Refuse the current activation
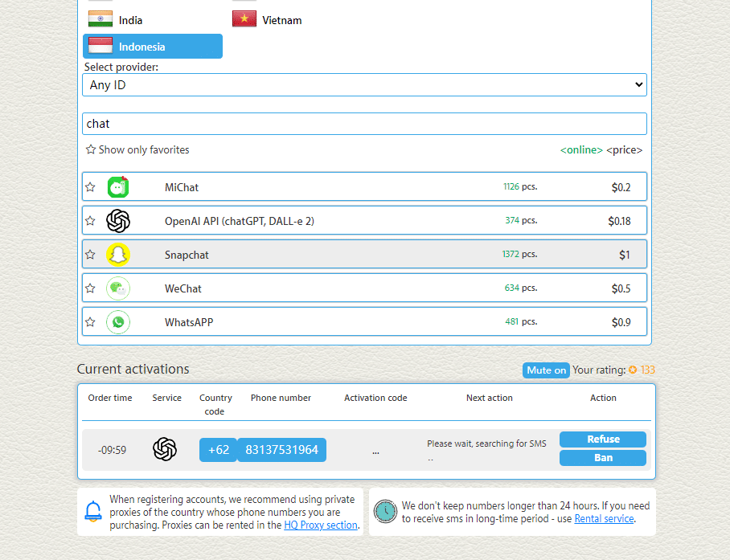This screenshot has height=560, width=730. [x=603, y=439]
